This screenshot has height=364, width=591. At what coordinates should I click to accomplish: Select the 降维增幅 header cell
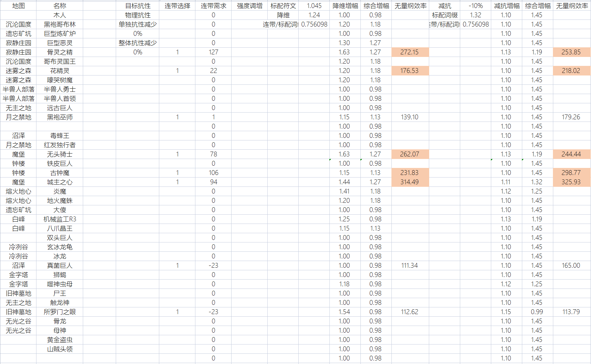(345, 6)
